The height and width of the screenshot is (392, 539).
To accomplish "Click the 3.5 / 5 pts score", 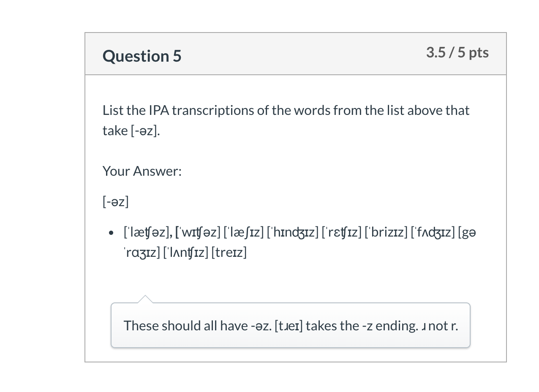I will (457, 52).
